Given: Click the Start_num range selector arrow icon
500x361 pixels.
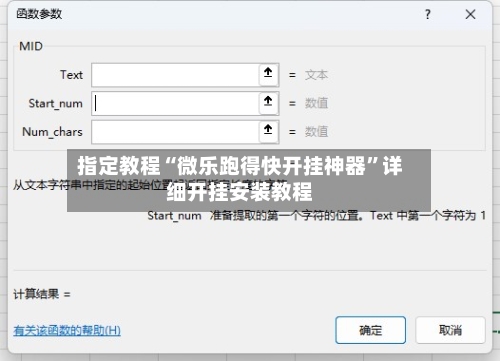Looking at the screenshot, I should pyautogui.click(x=268, y=102).
